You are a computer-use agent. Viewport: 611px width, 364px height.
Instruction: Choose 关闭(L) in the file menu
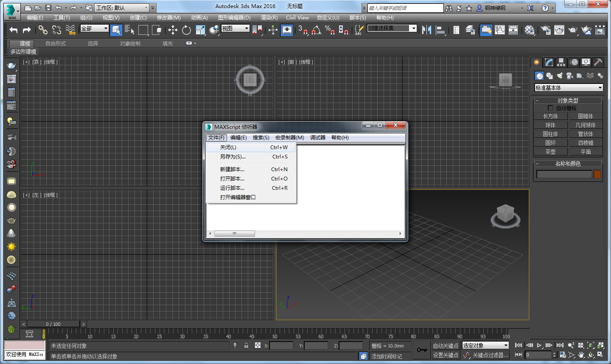point(251,147)
